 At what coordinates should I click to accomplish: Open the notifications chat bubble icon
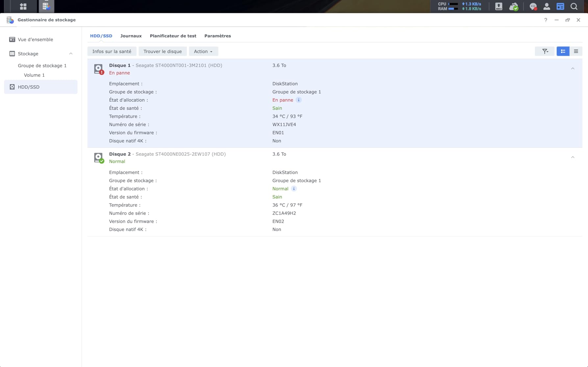click(x=533, y=7)
